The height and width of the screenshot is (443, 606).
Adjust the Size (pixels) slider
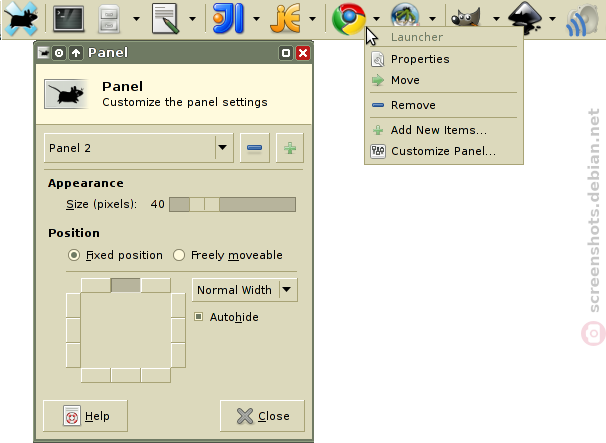233,204
